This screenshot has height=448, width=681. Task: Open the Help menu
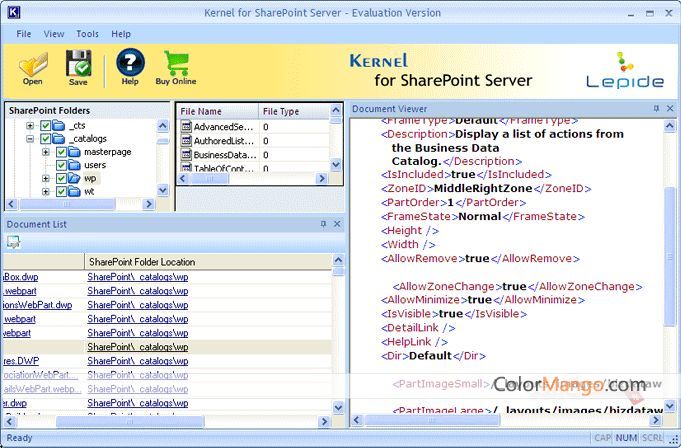(121, 34)
